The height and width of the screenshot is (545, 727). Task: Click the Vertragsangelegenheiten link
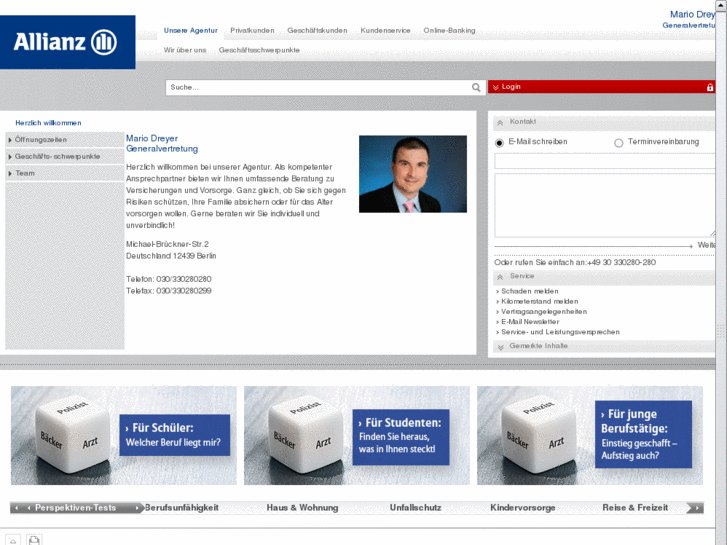[544, 312]
